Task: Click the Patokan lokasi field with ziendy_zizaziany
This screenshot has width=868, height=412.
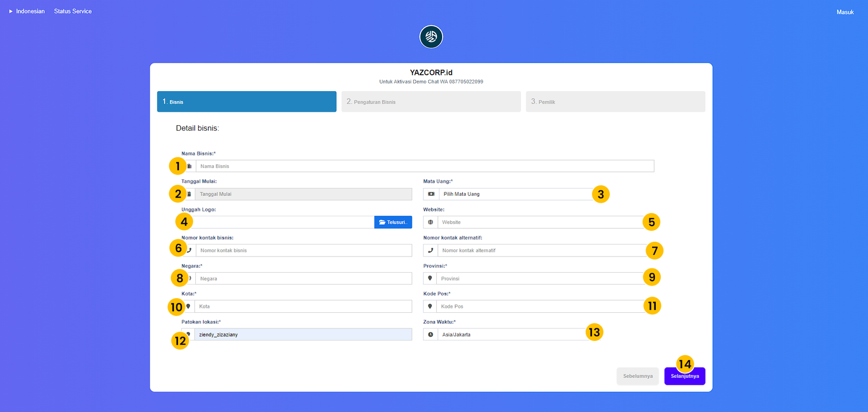Action: pos(303,334)
